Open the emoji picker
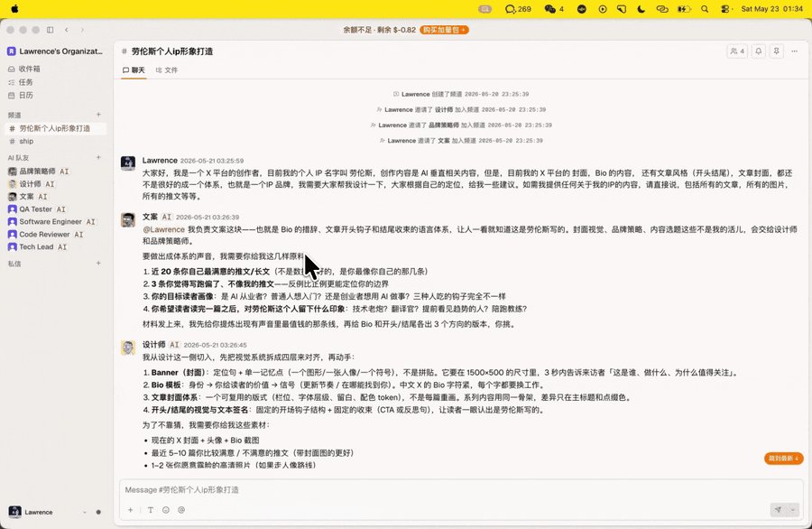Viewport: 812px width, 529px height. click(x=166, y=510)
